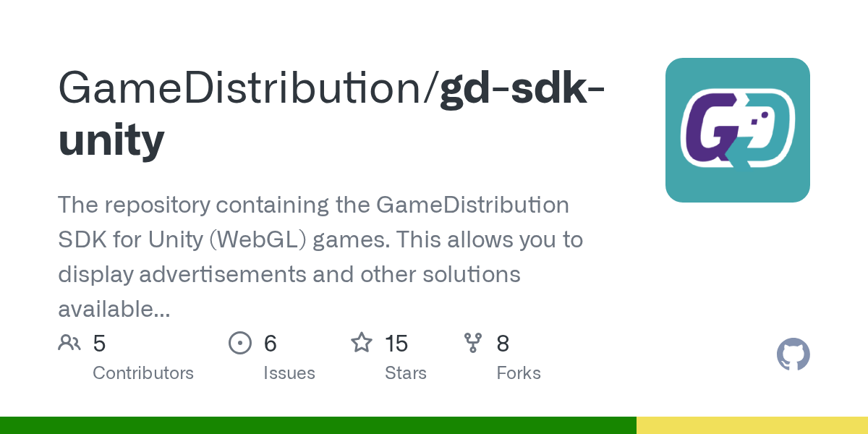868x434 pixels.
Task: Click the GitHub octocat logo
Action: tap(793, 355)
